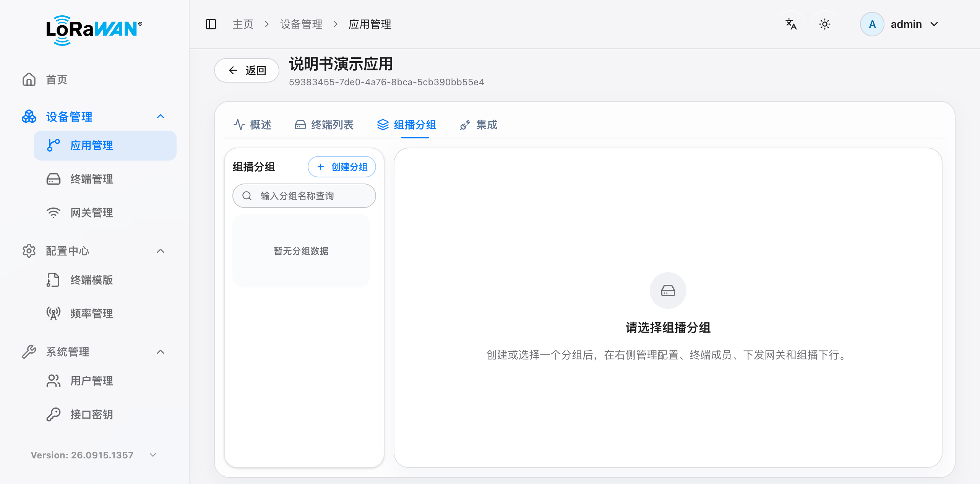
Task: Open 接口密钥 in the sidebar
Action: (x=105, y=414)
